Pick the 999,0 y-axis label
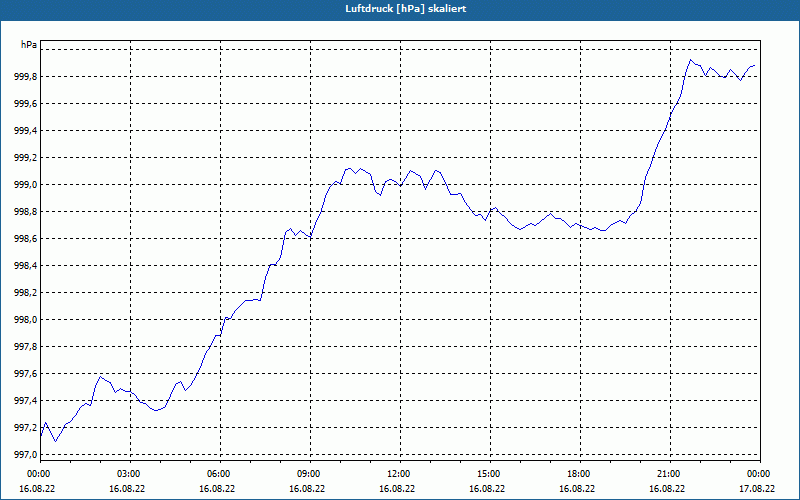Screen dimensions: 800x500 25,185
